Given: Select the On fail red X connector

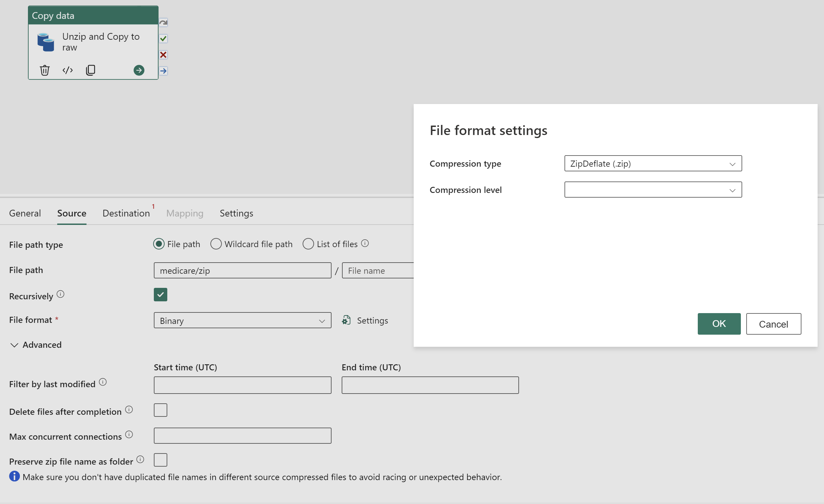Looking at the screenshot, I should [163, 55].
